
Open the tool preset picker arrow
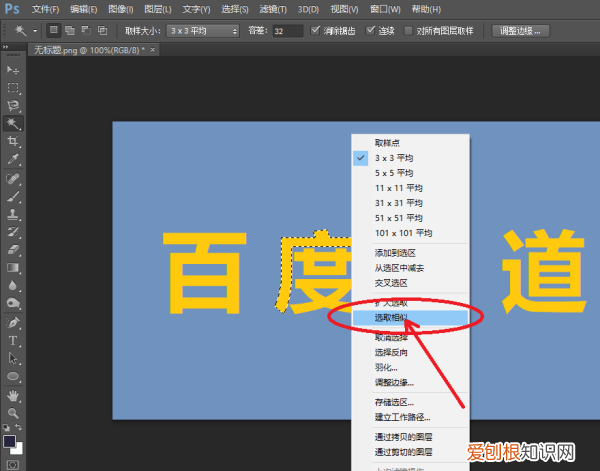(x=35, y=31)
